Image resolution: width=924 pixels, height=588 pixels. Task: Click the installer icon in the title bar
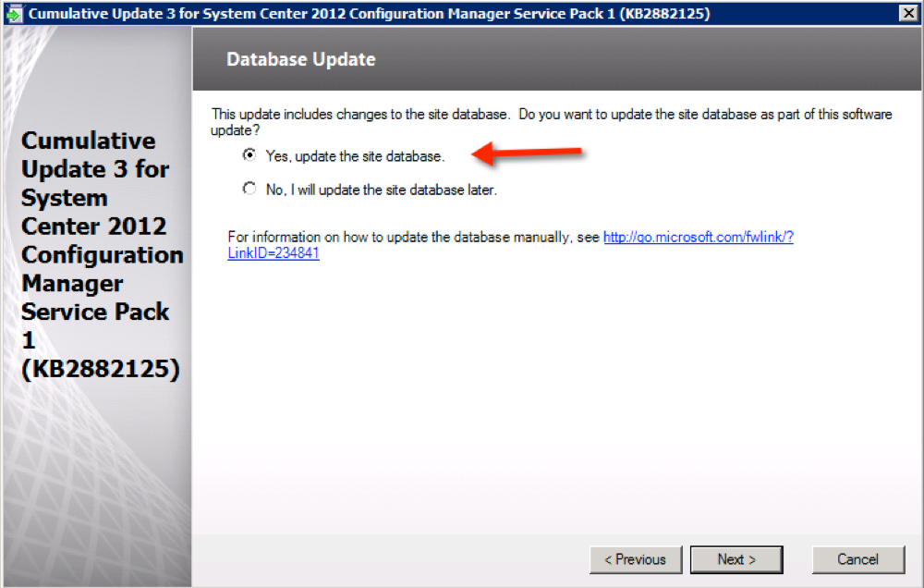click(14, 13)
